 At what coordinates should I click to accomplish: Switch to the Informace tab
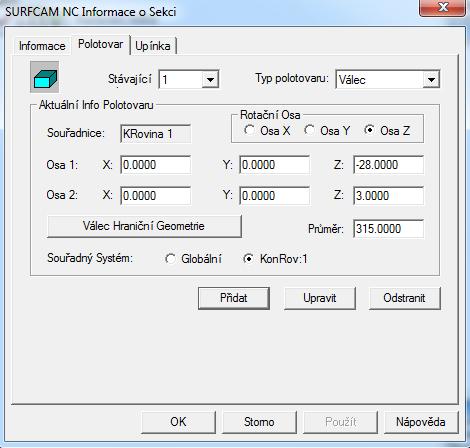(x=42, y=46)
